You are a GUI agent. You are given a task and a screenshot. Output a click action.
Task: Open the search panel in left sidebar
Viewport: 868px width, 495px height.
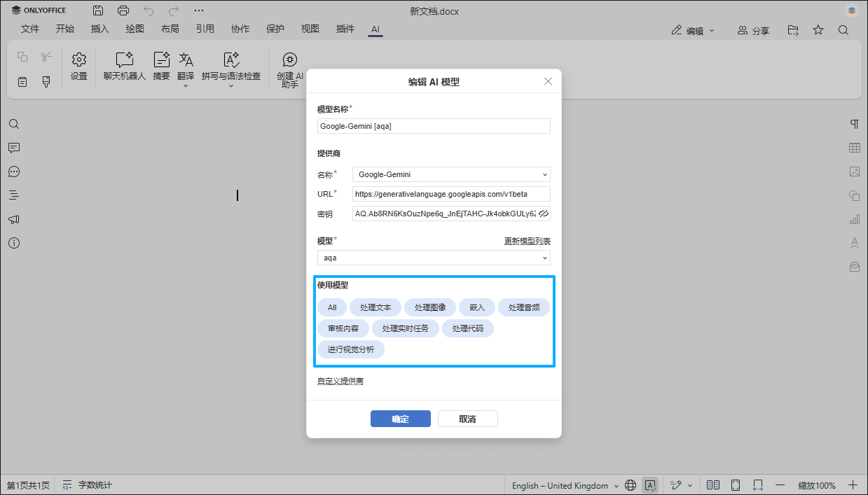pyautogui.click(x=14, y=124)
